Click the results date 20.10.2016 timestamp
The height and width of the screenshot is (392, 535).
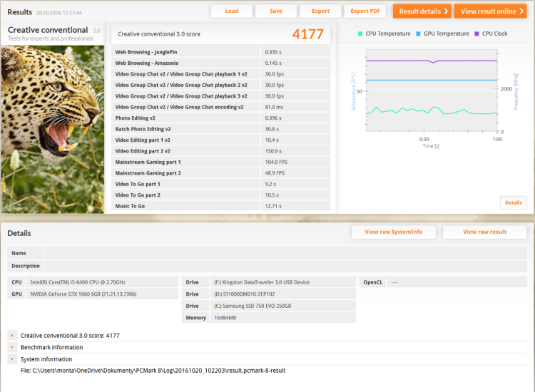(59, 13)
